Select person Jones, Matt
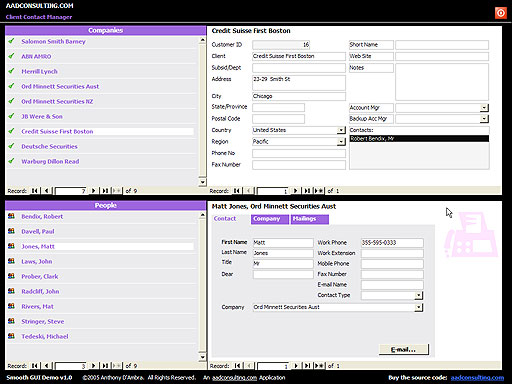 coord(38,246)
